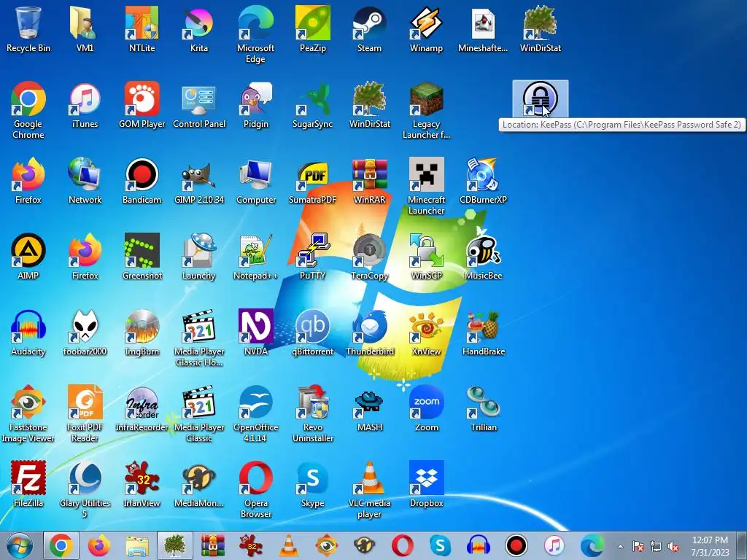This screenshot has height=560, width=747.
Task: Select the CDBurnerXP desktop shortcut
Action: click(x=483, y=181)
